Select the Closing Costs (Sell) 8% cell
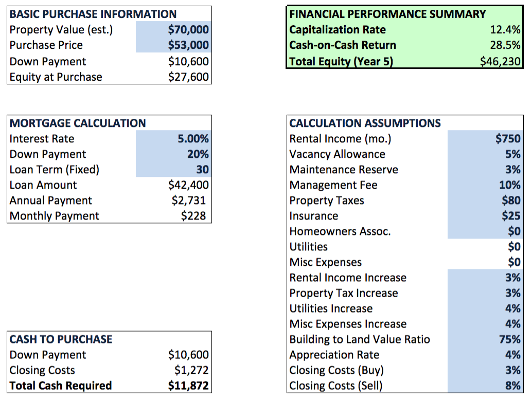Image resolution: width=532 pixels, height=401 pixels. click(485, 386)
